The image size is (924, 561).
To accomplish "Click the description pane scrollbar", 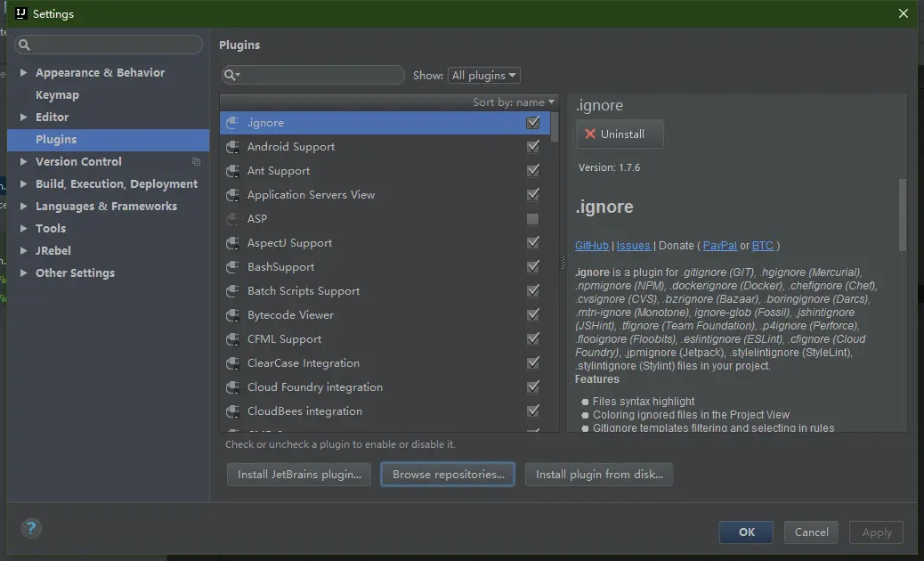I will coord(903,215).
